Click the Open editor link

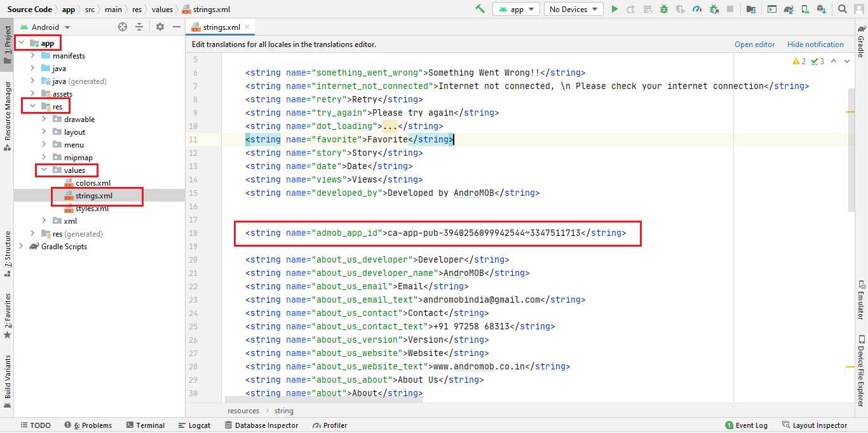pyautogui.click(x=754, y=45)
